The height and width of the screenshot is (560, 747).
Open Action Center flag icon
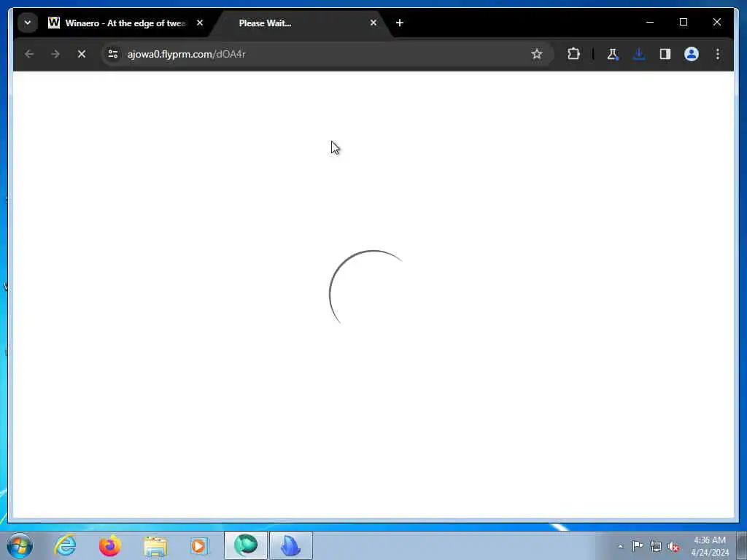point(638,545)
